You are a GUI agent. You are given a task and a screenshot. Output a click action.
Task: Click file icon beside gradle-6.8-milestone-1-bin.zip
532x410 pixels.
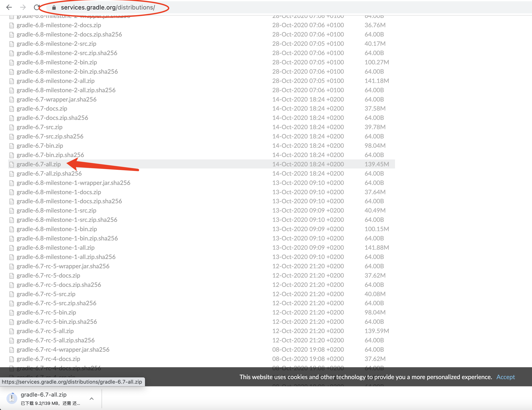[11, 229]
